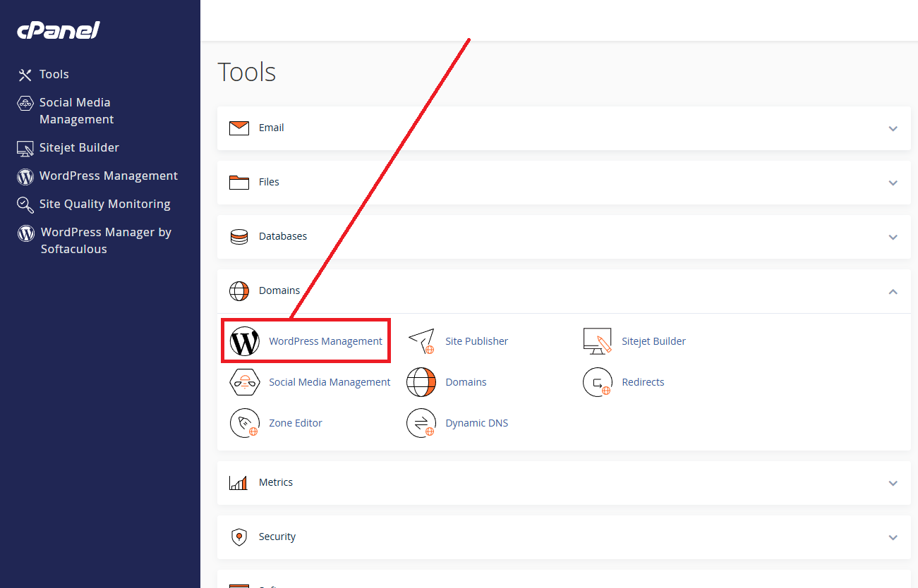The image size is (918, 588).
Task: Click the Sitejet Builder monitor icon in Domains
Action: click(598, 341)
